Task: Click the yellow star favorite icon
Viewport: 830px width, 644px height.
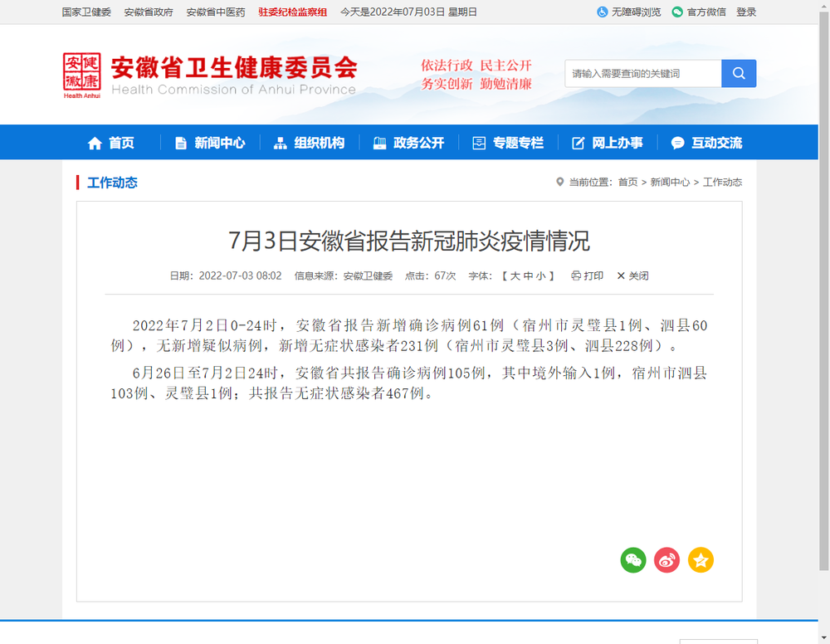Action: coord(701,560)
